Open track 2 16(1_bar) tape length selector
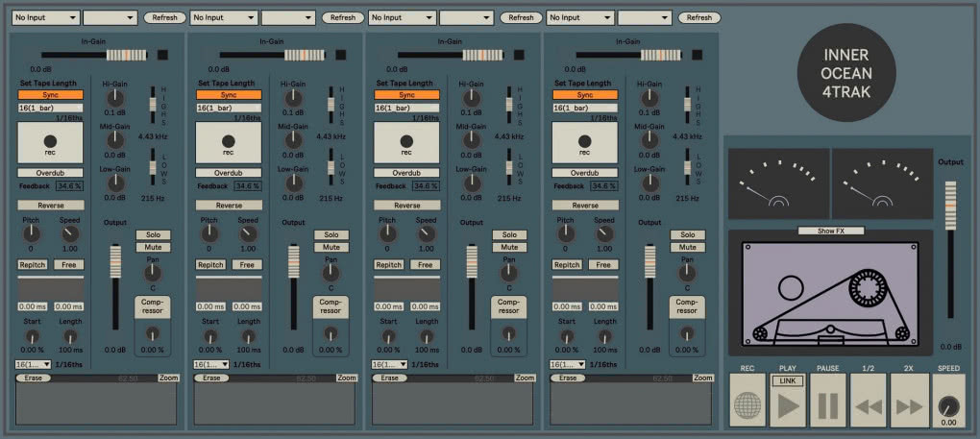Viewport: 980px width, 439px height. [228, 108]
